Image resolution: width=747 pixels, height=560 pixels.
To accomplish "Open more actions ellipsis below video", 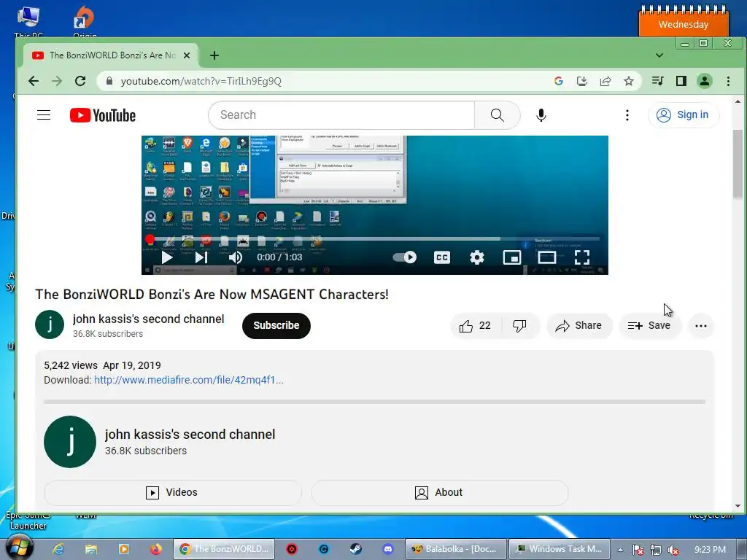I will [701, 326].
